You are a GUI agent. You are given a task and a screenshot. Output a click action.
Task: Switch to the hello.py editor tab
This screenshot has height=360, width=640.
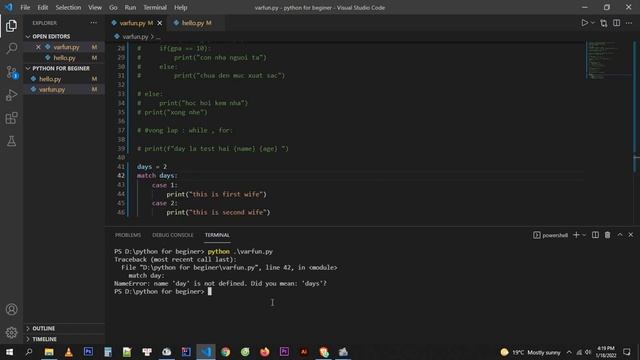pos(196,23)
